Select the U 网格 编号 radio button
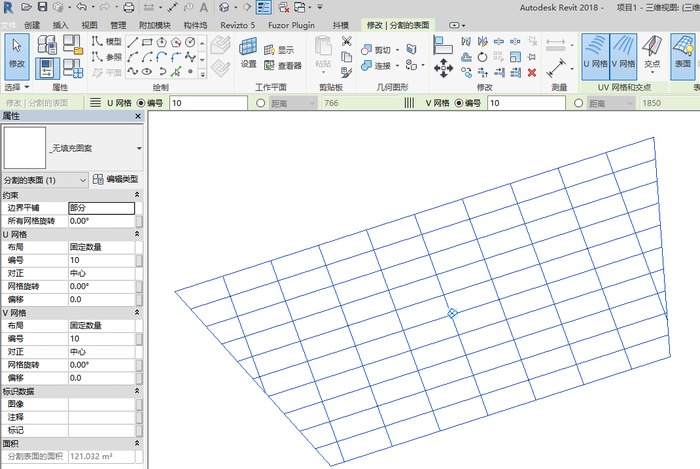 pyautogui.click(x=139, y=103)
